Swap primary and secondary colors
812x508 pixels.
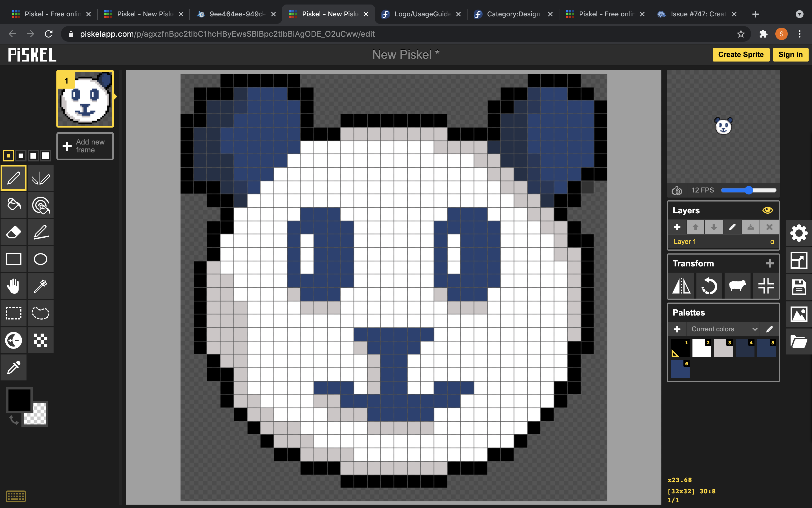coord(14,420)
